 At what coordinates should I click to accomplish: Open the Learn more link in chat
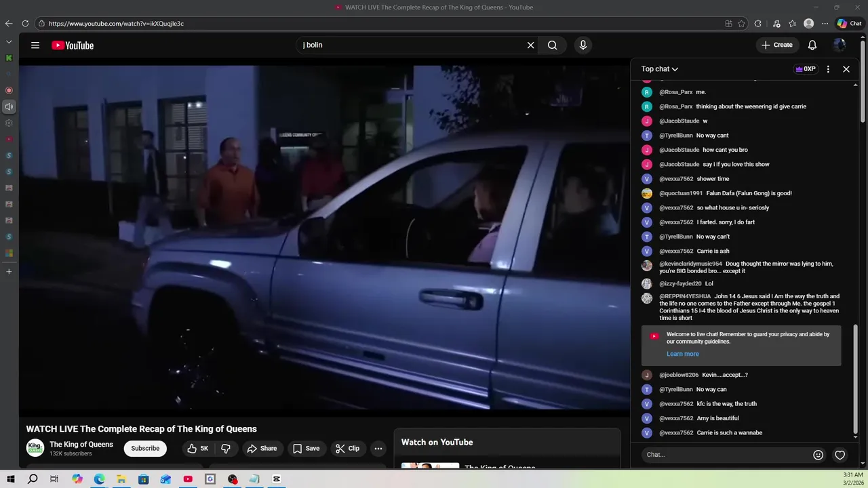tap(682, 354)
